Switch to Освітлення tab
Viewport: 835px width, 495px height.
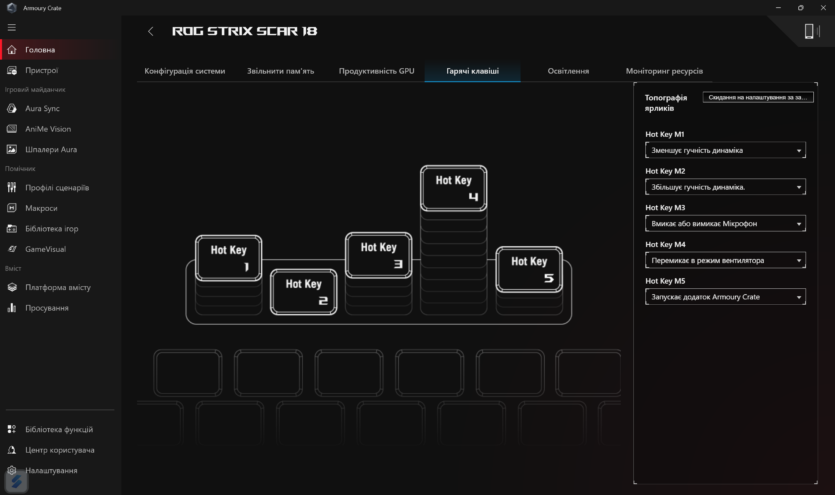click(x=568, y=71)
